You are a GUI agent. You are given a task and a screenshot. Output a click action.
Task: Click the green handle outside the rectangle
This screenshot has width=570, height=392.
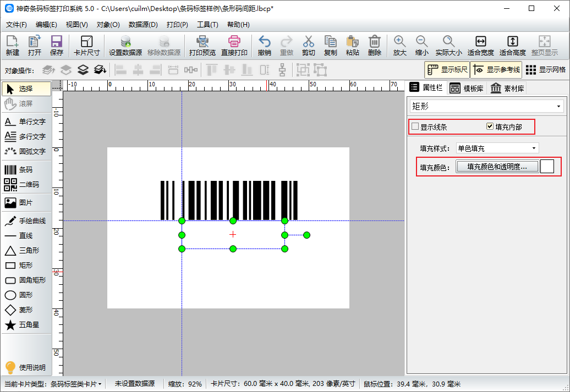(307, 235)
